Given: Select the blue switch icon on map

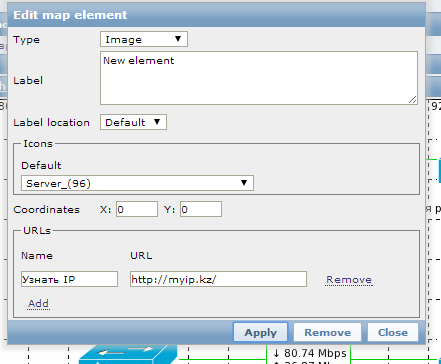Looking at the screenshot, I should (128, 354).
